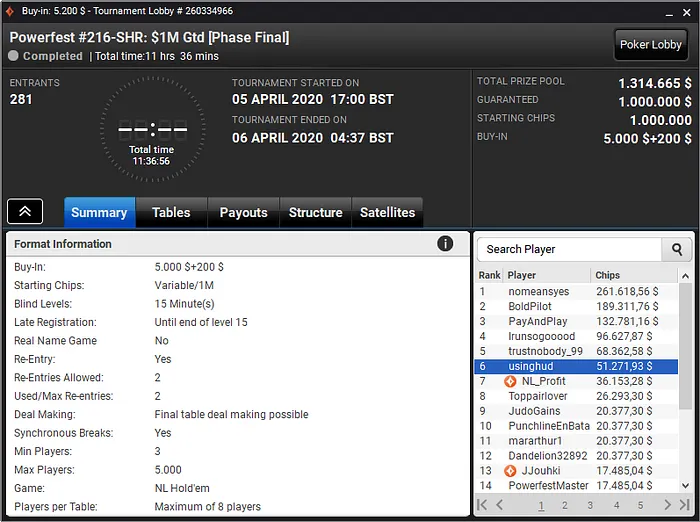Click the Total Prize Pool amount 1.314.665 $

[654, 83]
